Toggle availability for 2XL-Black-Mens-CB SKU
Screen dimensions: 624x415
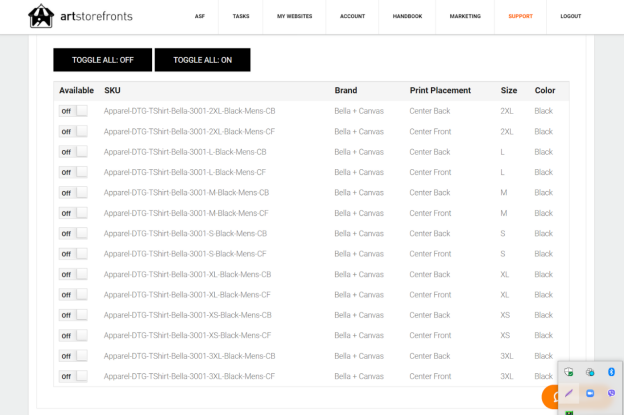73,111
